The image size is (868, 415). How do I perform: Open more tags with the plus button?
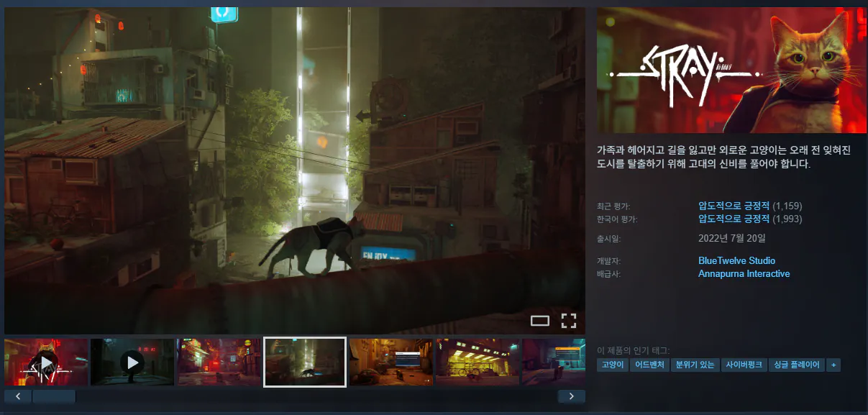(x=833, y=365)
